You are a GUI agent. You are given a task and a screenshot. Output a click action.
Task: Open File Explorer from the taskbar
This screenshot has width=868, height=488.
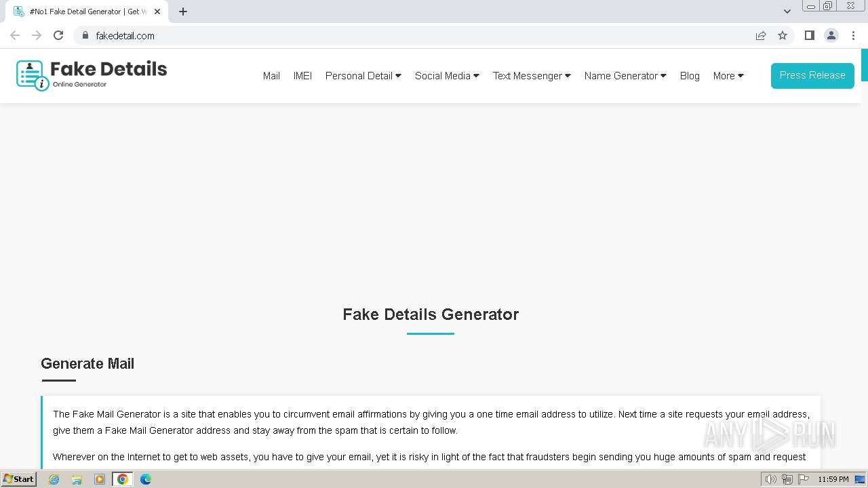77,479
